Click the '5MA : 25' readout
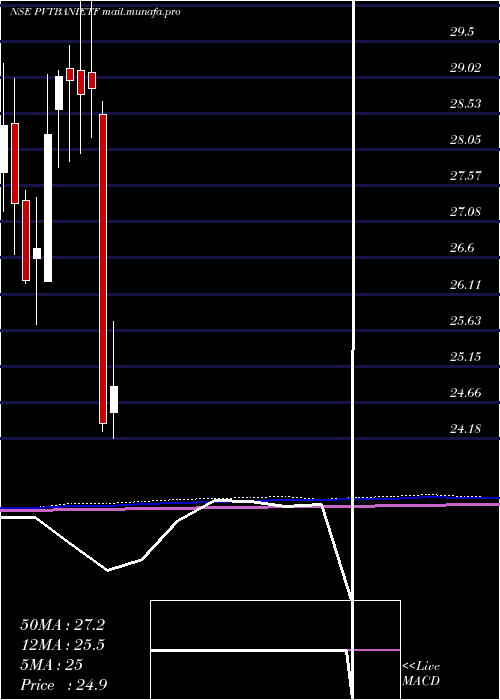This screenshot has height=700, width=500. click(51, 665)
